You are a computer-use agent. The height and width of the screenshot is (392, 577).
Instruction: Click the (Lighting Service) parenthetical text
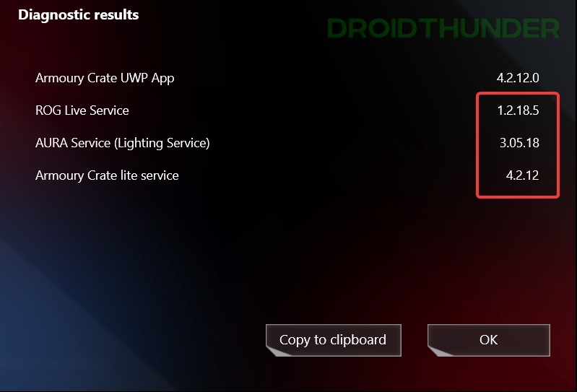pyautogui.click(x=162, y=143)
